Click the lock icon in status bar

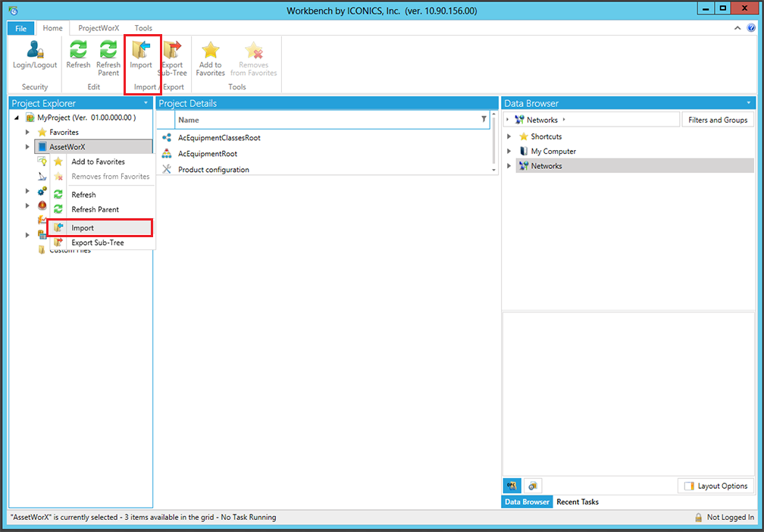(698, 518)
